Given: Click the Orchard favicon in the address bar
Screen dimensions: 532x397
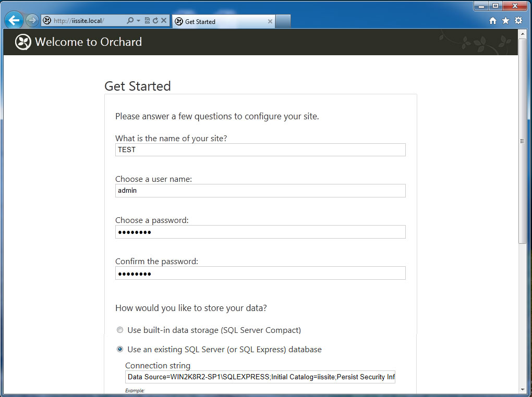Looking at the screenshot, I should (47, 20).
